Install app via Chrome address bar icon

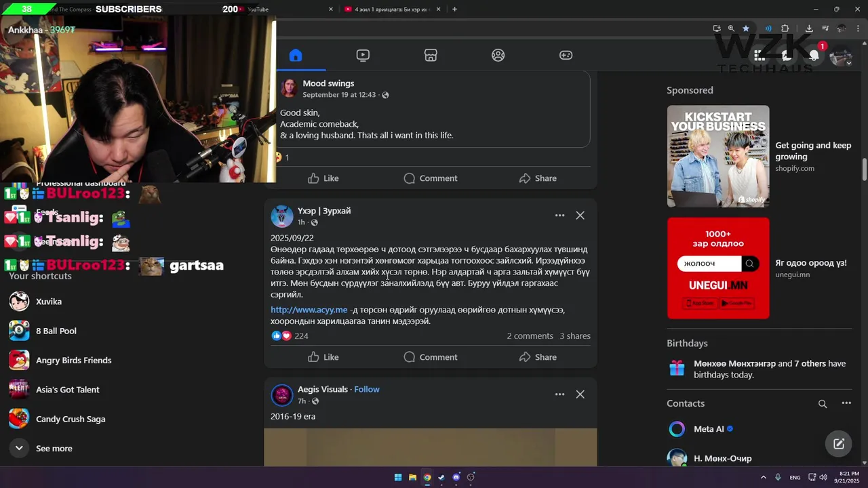717,28
